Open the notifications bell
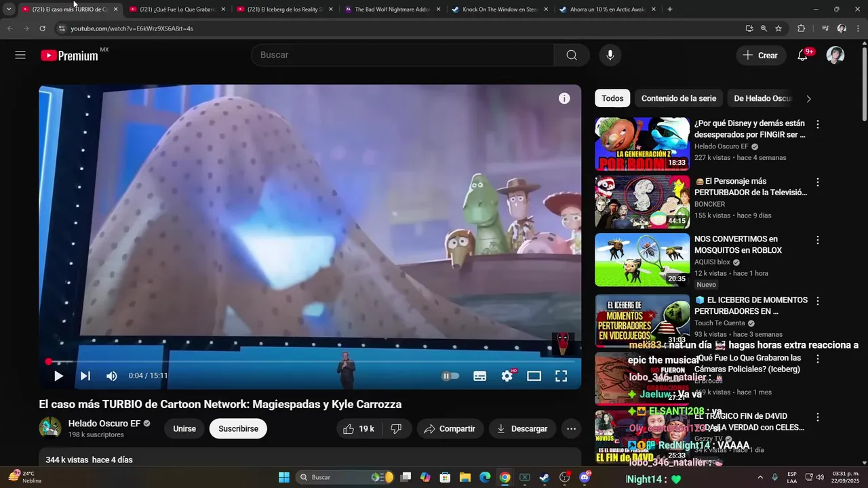This screenshot has height=488, width=868. (x=804, y=55)
